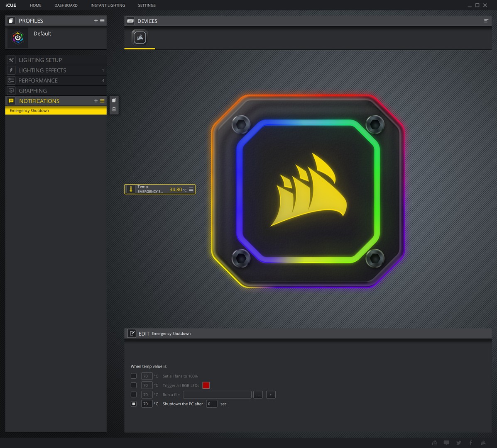Click the 34.80 °C temperature reading
Viewport: 497px width, 448px height.
(x=178, y=190)
